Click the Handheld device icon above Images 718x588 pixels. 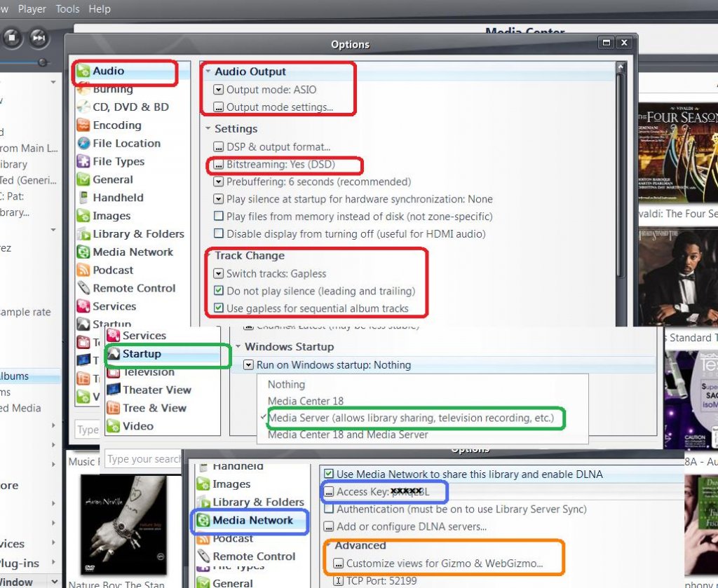pos(83,198)
